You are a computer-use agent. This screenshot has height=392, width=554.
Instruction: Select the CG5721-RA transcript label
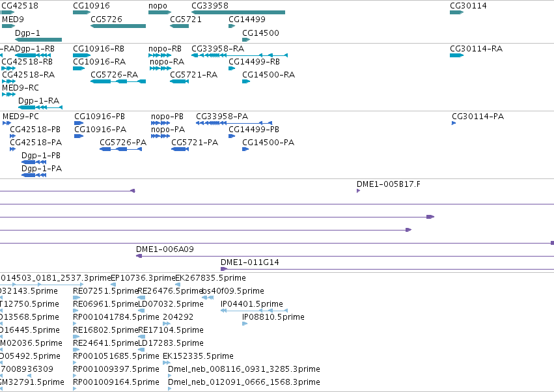pos(193,75)
